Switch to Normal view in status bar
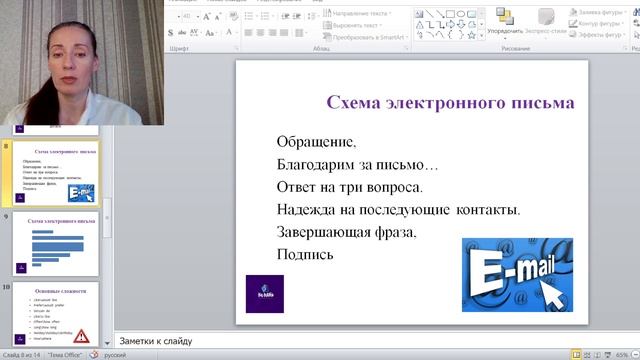This screenshot has height=360, width=640. [x=576, y=355]
